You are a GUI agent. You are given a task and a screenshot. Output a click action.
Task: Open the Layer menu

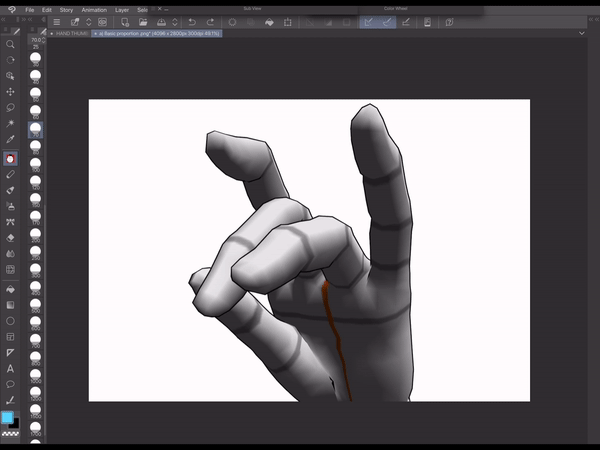coord(122,9)
